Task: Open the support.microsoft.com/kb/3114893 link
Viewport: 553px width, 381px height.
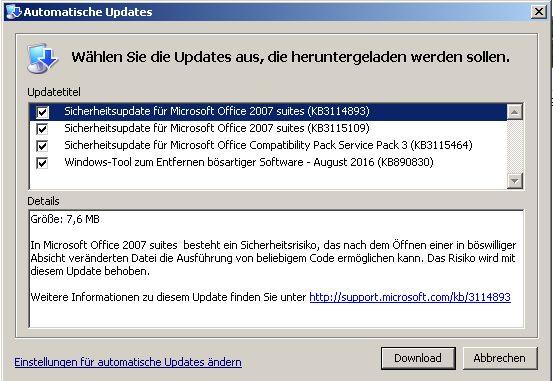Action: tap(410, 297)
